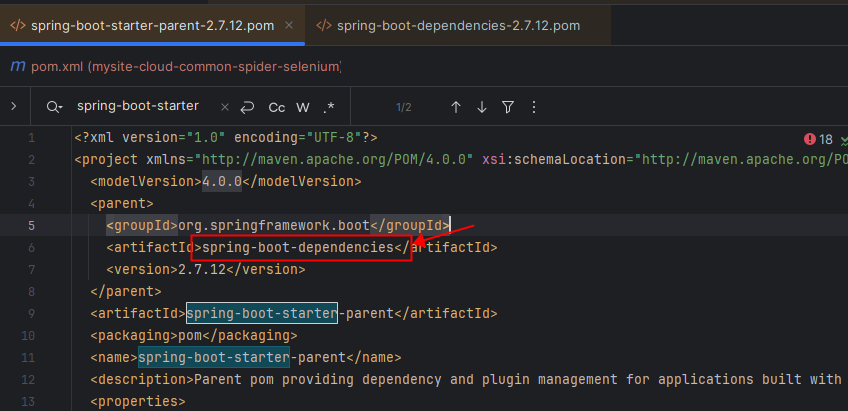
Task: Toggle Regex (.*) search option
Action: (328, 107)
